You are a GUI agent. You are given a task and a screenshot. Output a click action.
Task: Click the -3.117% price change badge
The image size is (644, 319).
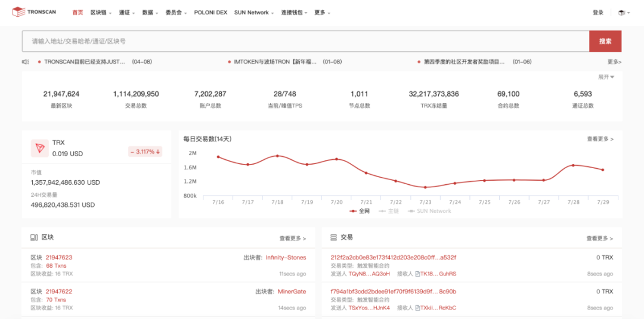point(145,152)
